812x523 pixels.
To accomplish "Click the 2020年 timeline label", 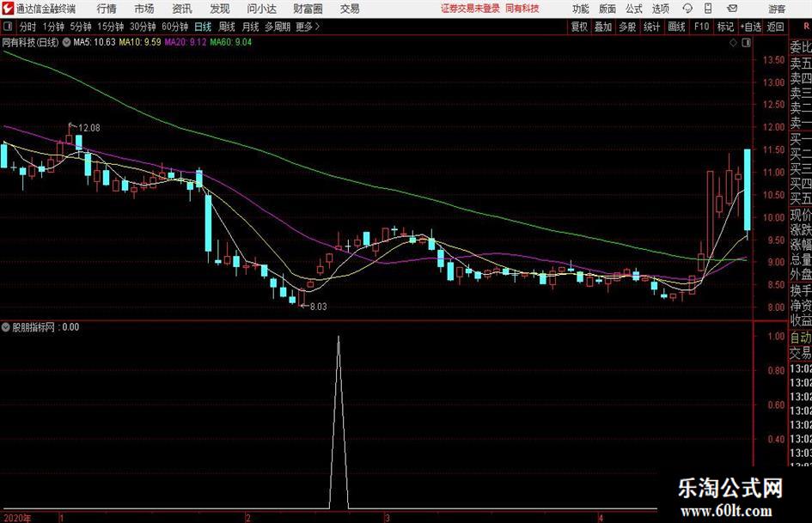I will click(17, 518).
